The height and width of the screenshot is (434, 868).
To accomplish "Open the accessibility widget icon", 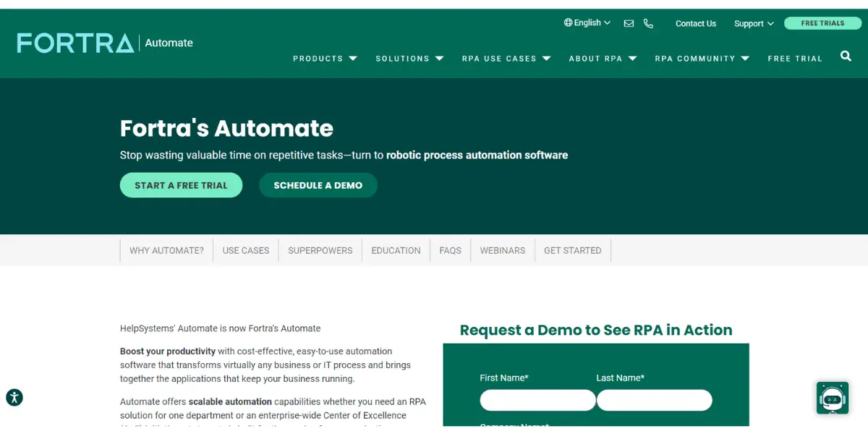I will pos(14,397).
